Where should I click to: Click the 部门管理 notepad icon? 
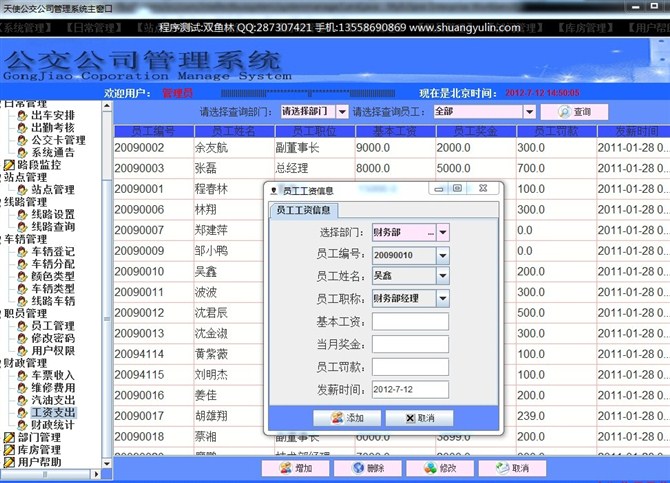(x=9, y=437)
